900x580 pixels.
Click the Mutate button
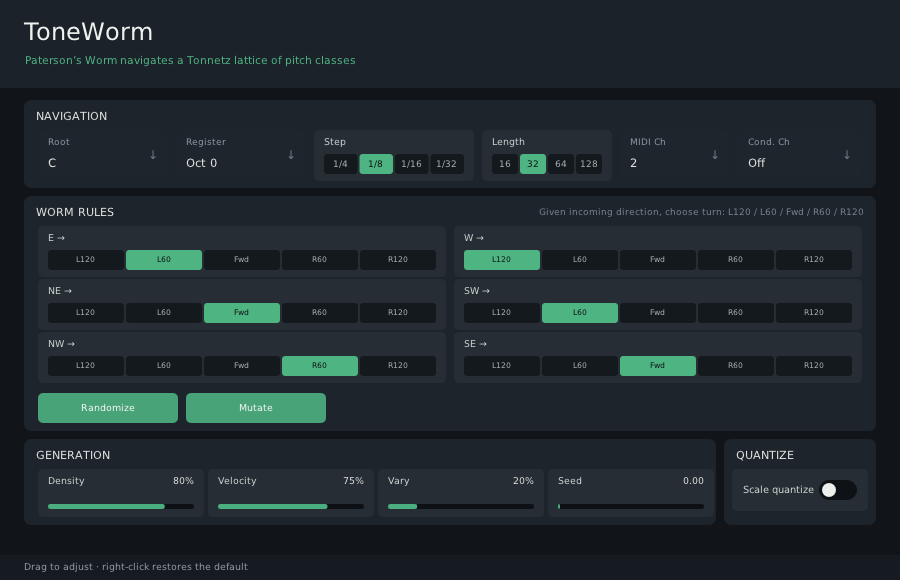[256, 408]
